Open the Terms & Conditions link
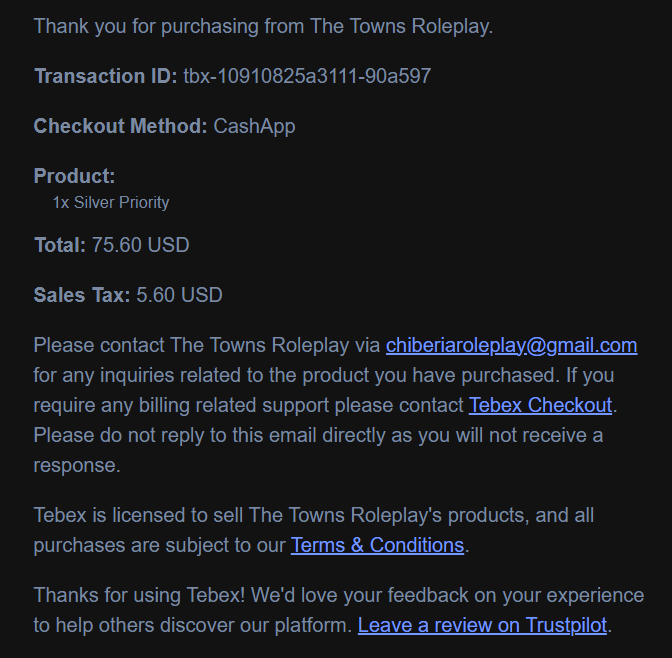672x658 pixels. 377,545
